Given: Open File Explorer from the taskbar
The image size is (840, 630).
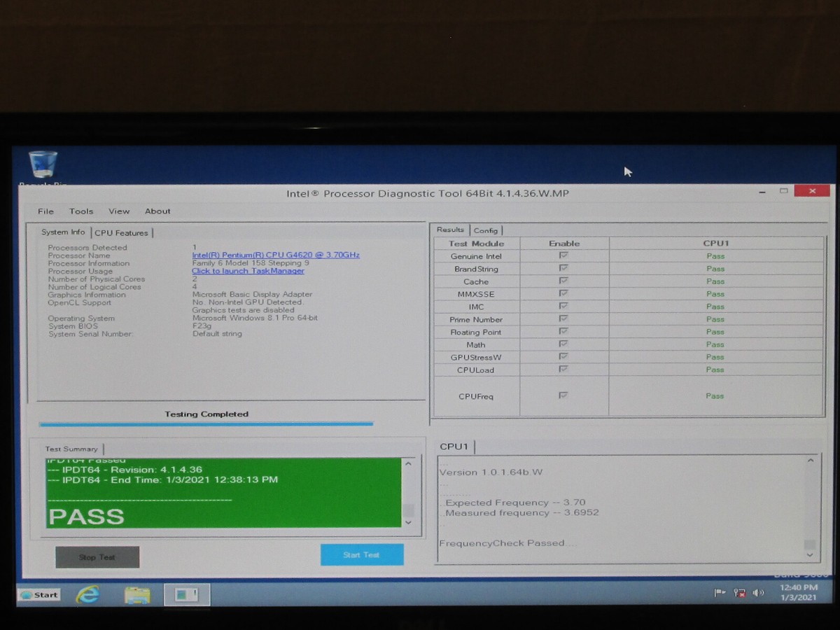Looking at the screenshot, I should [x=137, y=594].
